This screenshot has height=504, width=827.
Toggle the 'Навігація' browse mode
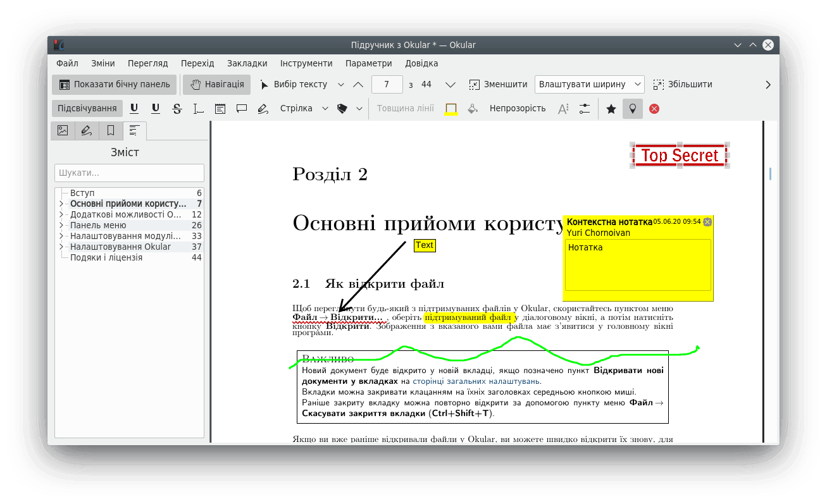point(217,84)
